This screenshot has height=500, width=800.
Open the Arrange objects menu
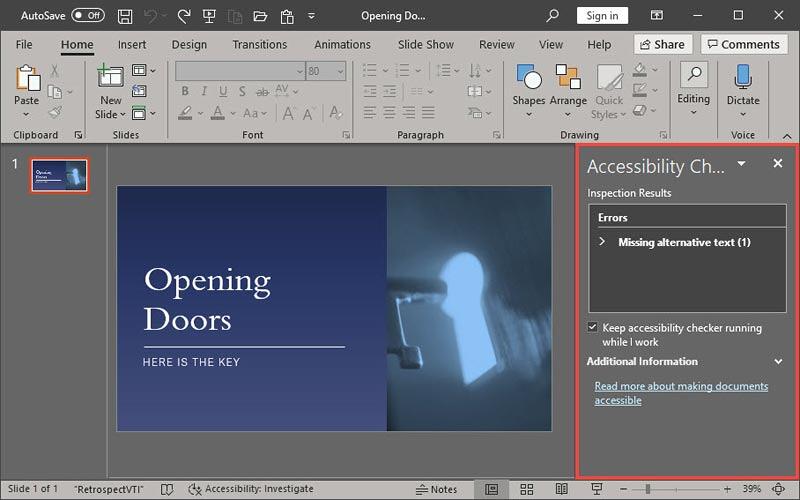tap(568, 91)
